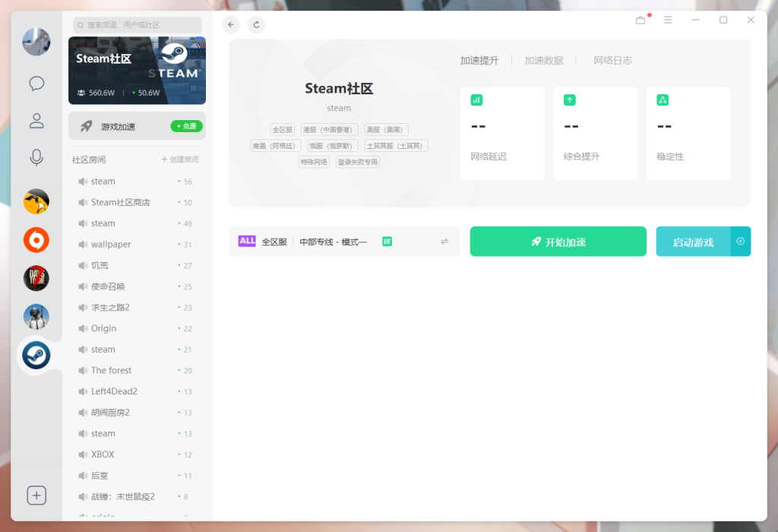The image size is (778, 532).
Task: Switch server line with swap arrows icon
Action: point(444,241)
